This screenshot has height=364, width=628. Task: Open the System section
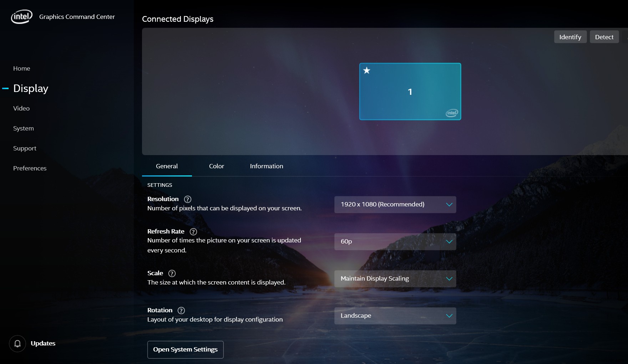24,128
